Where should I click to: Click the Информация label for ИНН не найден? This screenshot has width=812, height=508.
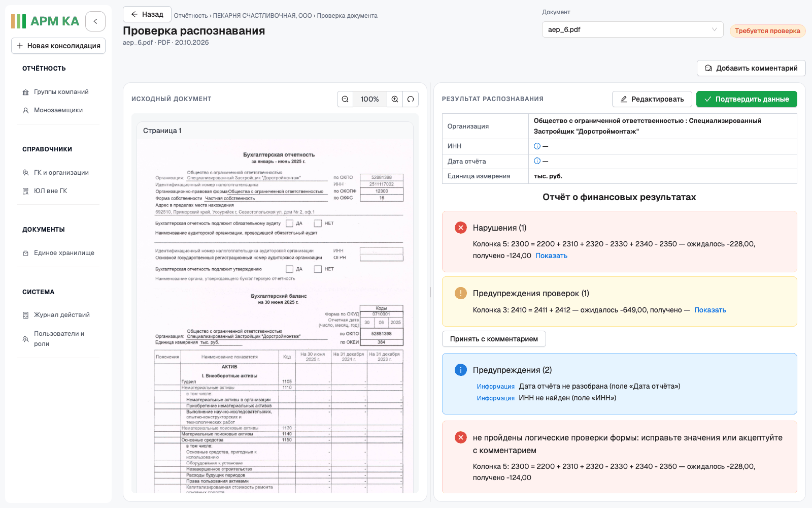496,398
